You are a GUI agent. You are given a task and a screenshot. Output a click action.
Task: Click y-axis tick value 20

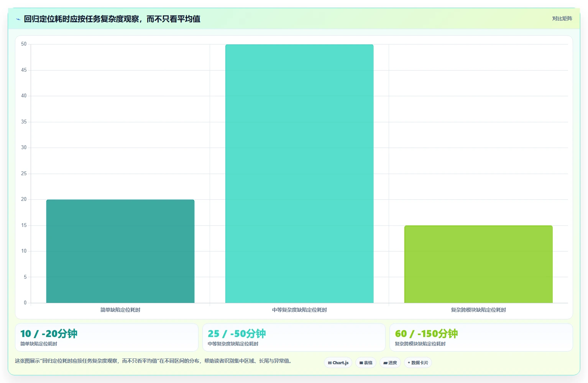(x=24, y=199)
